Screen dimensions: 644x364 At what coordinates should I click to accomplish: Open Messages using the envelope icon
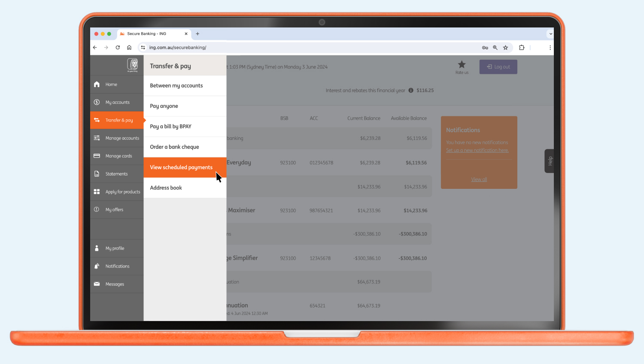pos(97,284)
